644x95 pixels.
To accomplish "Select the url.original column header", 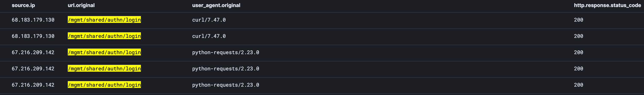I will click(81, 5).
